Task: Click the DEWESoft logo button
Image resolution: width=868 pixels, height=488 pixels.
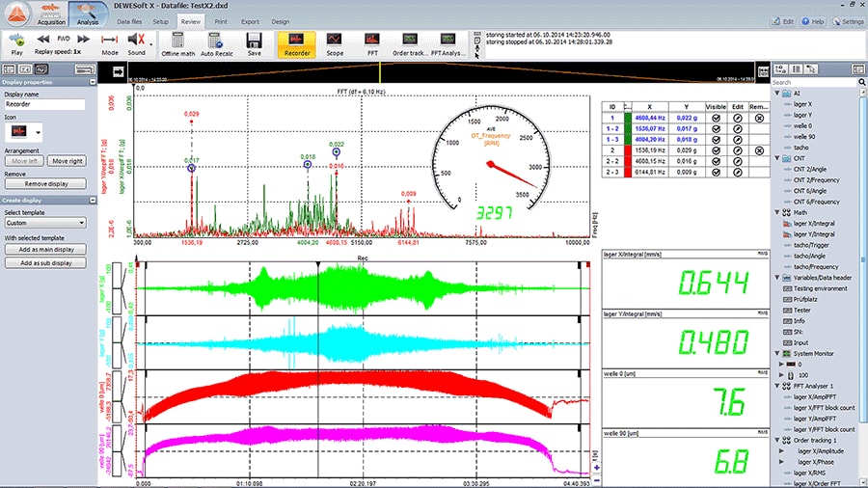Action: point(16,14)
